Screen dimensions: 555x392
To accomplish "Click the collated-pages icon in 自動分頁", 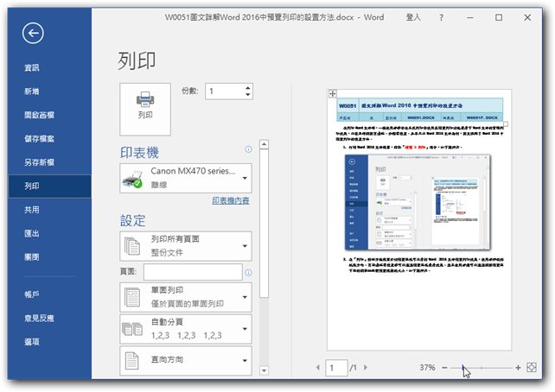I will point(132,329).
